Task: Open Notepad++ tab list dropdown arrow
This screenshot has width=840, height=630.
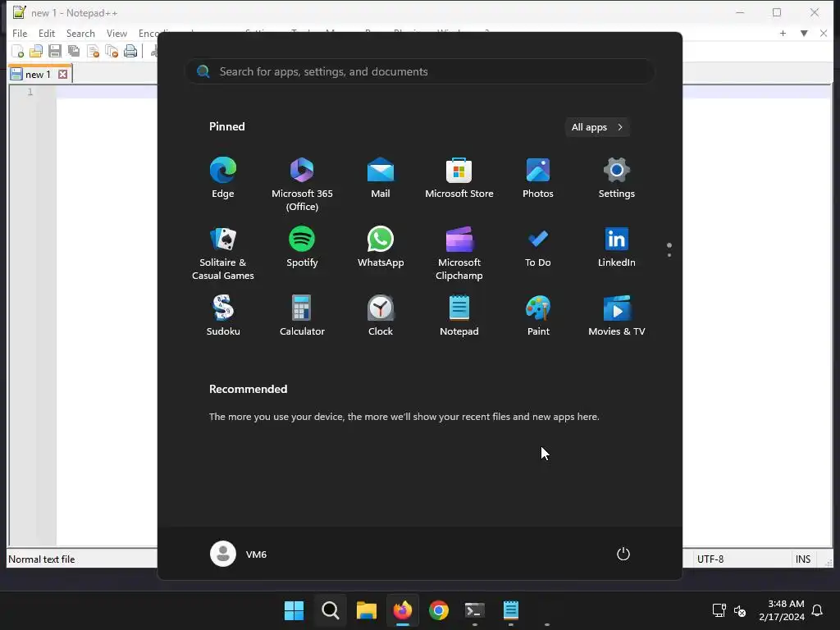Action: 804,33
